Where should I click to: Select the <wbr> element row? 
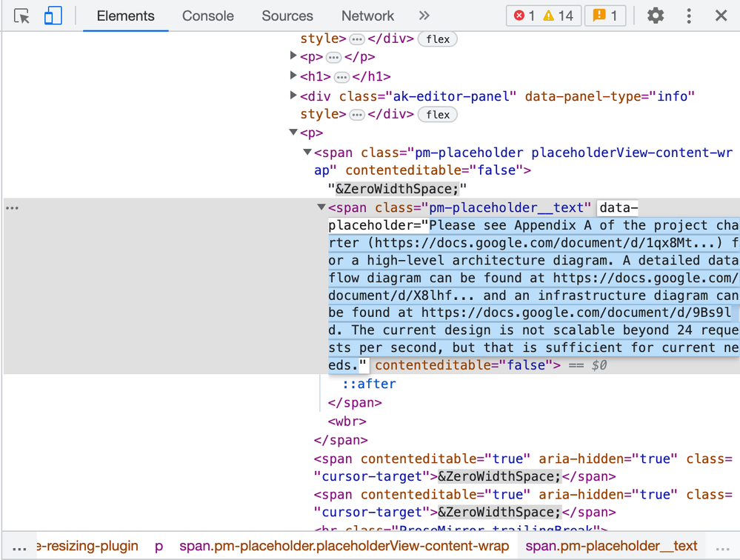(x=347, y=421)
